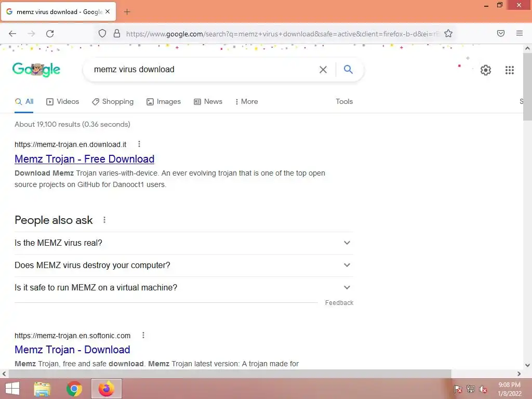Open the search Tools options
This screenshot has width=532, height=399.
pos(344,101)
